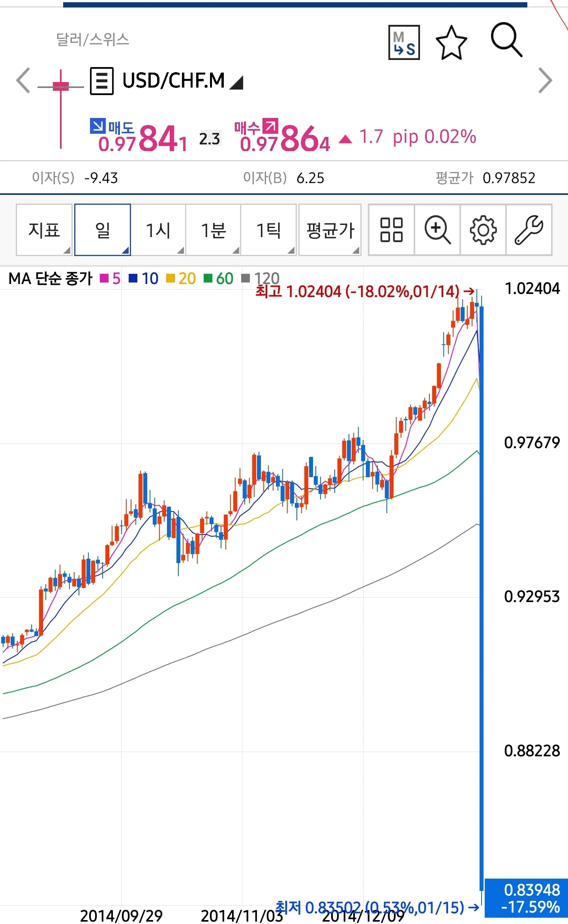The height and width of the screenshot is (924, 568).
Task: Open the 평균가 average price dropdown
Action: [x=330, y=230]
